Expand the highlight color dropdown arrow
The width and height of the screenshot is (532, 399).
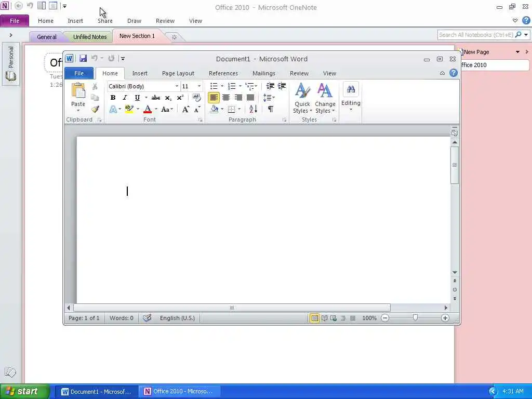coord(138,109)
